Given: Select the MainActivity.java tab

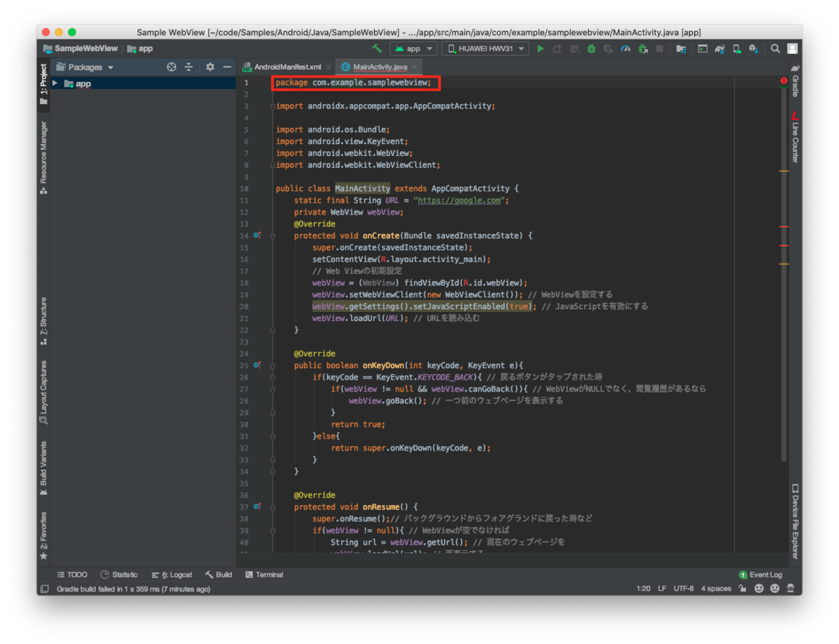Looking at the screenshot, I should coord(380,66).
